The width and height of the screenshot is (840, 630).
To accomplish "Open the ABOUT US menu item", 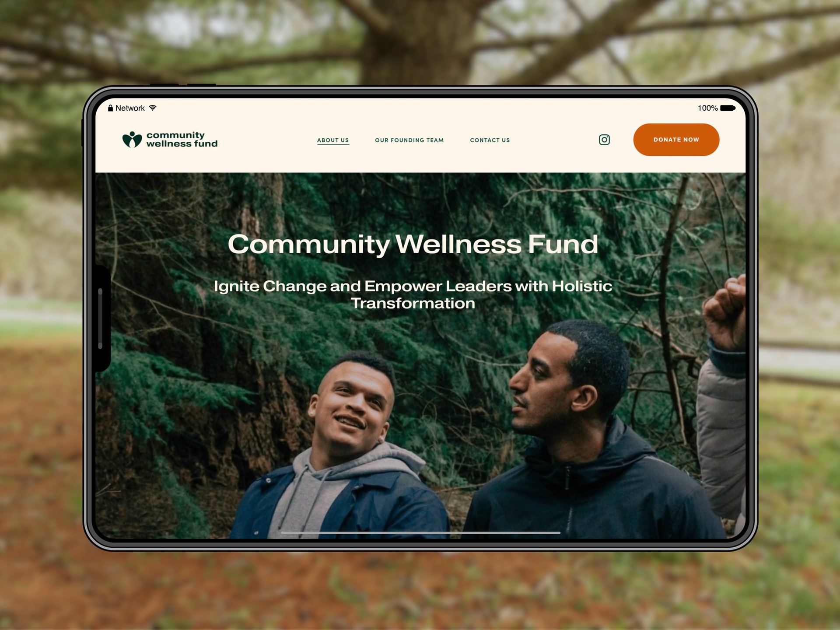I will [x=333, y=140].
